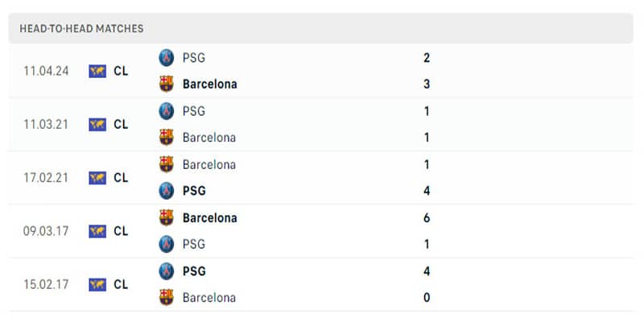The width and height of the screenshot is (644, 322).
Task: Click Barcelona's score of 6
Action: click(427, 217)
